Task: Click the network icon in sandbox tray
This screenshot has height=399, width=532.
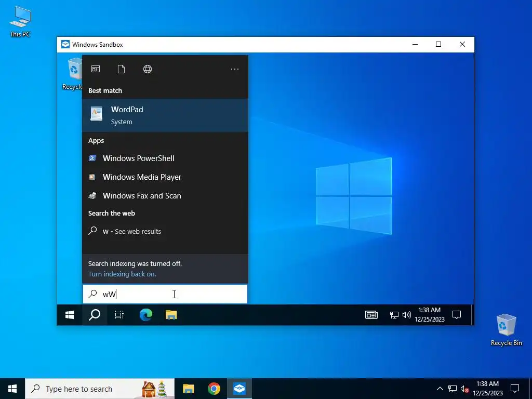Action: click(394, 315)
